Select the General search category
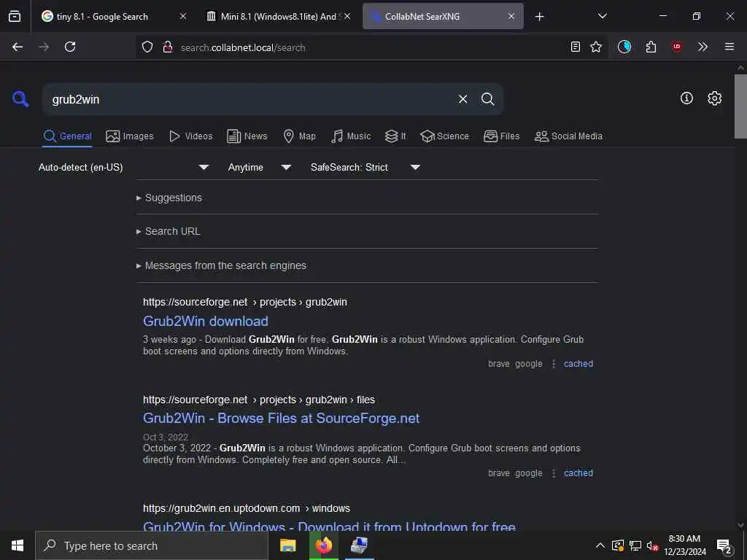Viewport: 747px width, 560px height. [67, 136]
